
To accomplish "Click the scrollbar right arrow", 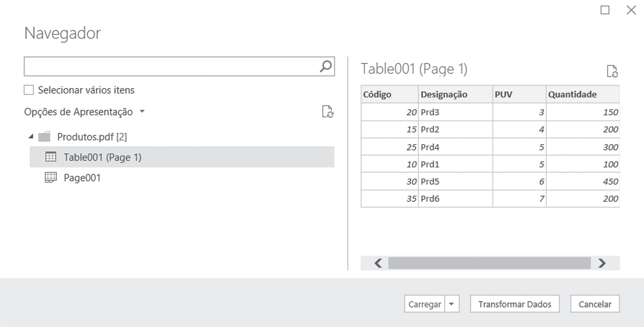I will (x=602, y=263).
